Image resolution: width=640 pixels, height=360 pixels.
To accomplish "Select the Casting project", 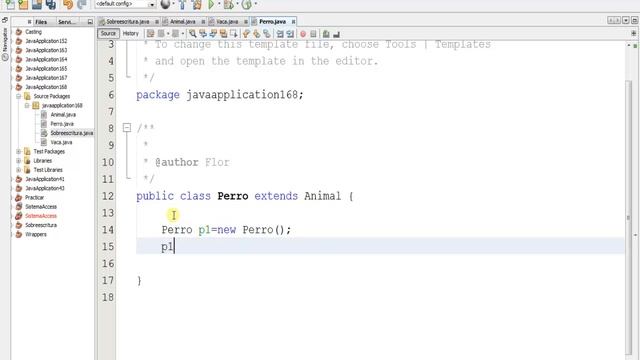I will (x=33, y=32).
